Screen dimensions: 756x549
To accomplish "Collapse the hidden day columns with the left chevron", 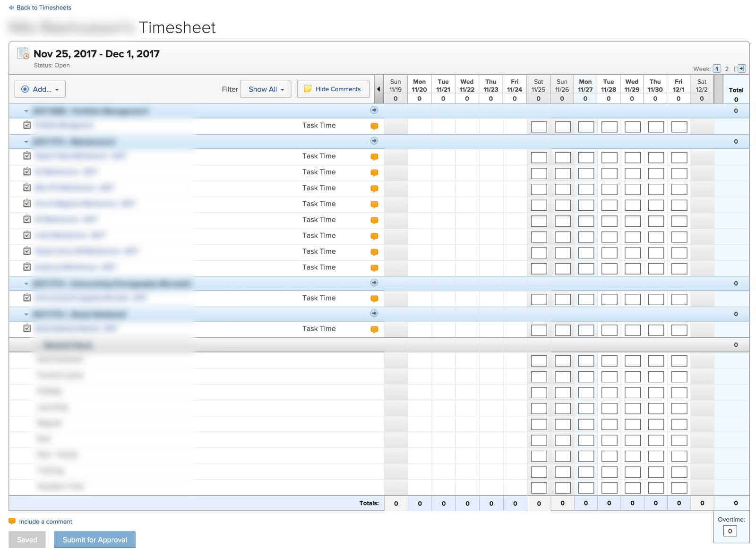I will (x=378, y=89).
